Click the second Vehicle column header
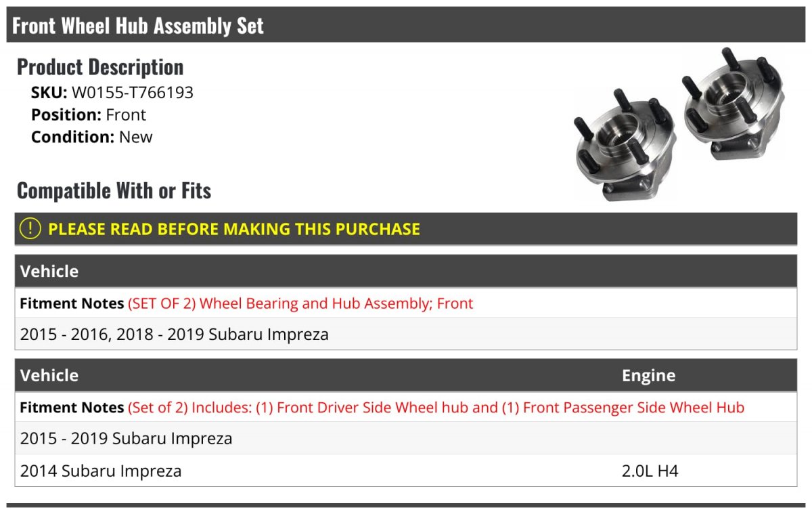 49,375
